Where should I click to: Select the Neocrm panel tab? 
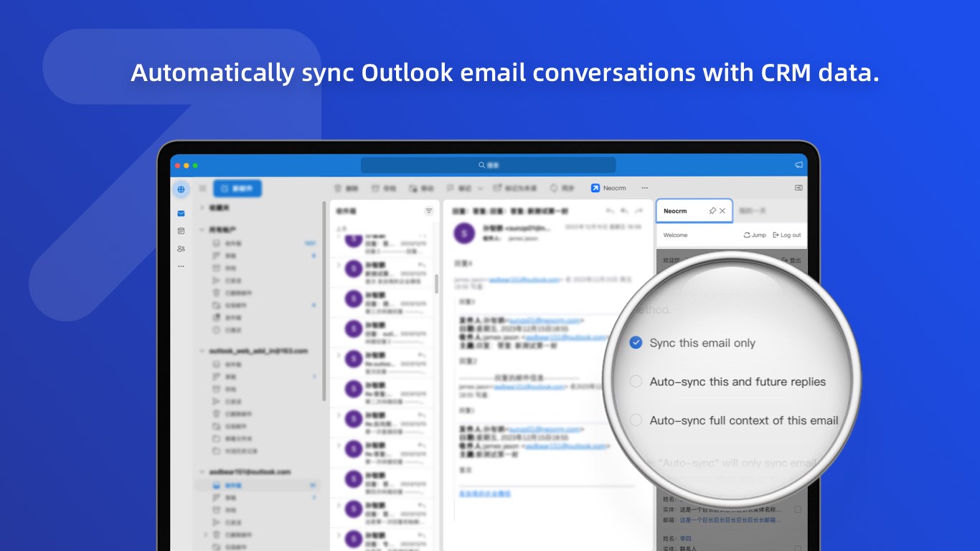(x=694, y=211)
